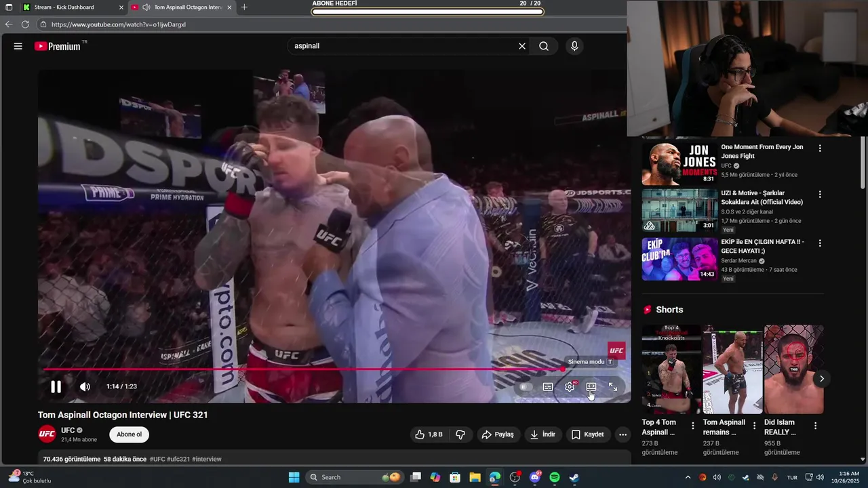
Task: Open the YouTube hamburger guide menu
Action: click(x=18, y=46)
